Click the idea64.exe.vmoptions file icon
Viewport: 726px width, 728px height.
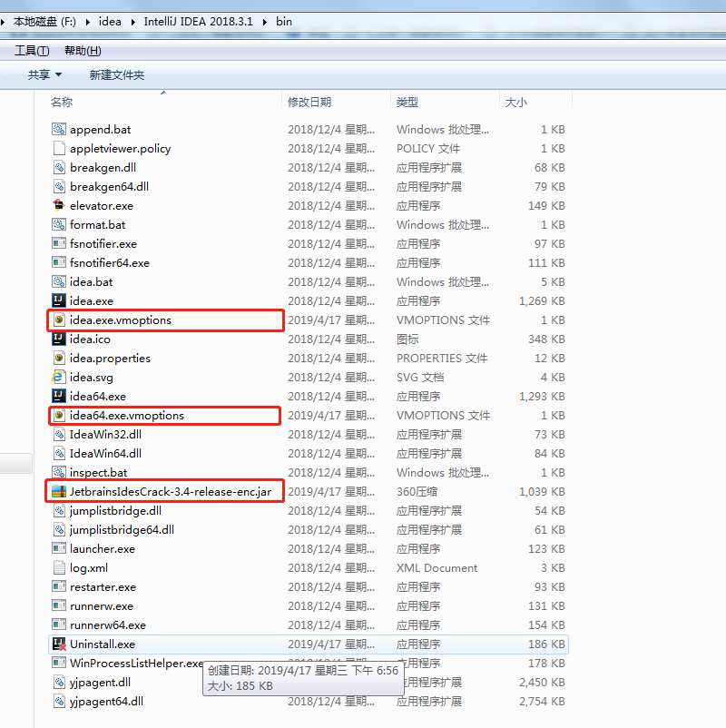pyautogui.click(x=59, y=415)
